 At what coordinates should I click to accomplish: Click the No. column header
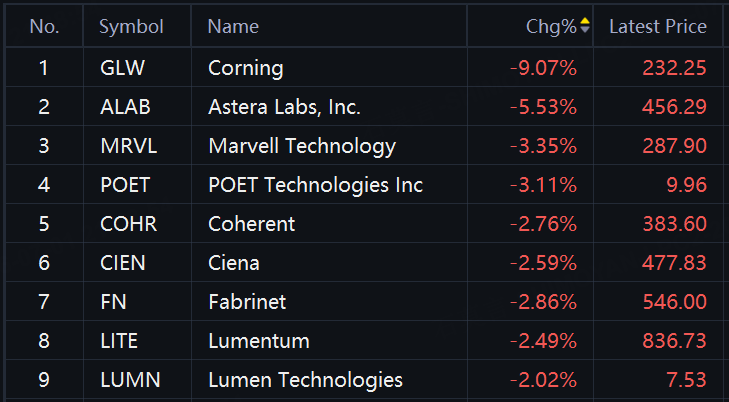point(44,26)
